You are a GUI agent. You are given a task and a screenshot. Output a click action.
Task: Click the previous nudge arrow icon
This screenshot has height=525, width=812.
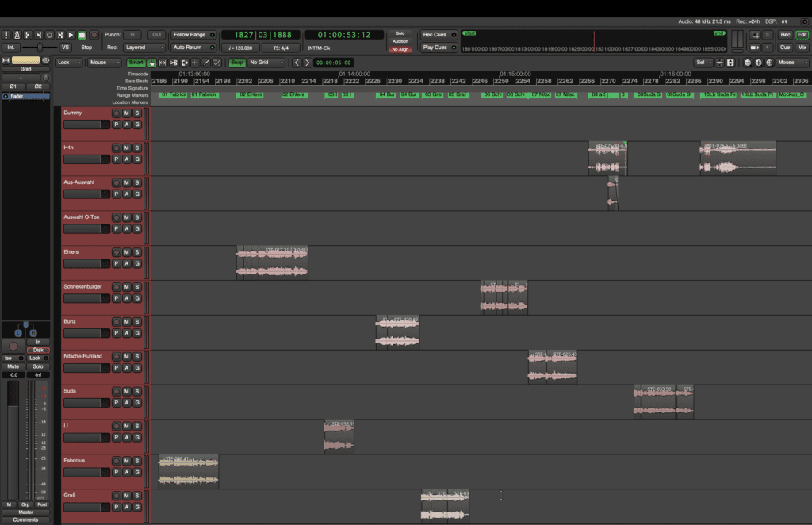point(297,63)
